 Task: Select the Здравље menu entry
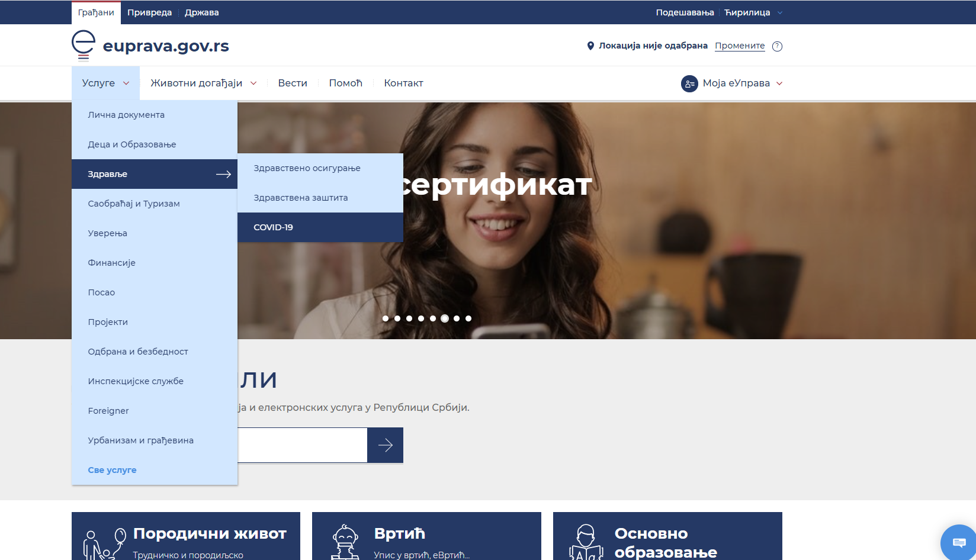pos(155,174)
